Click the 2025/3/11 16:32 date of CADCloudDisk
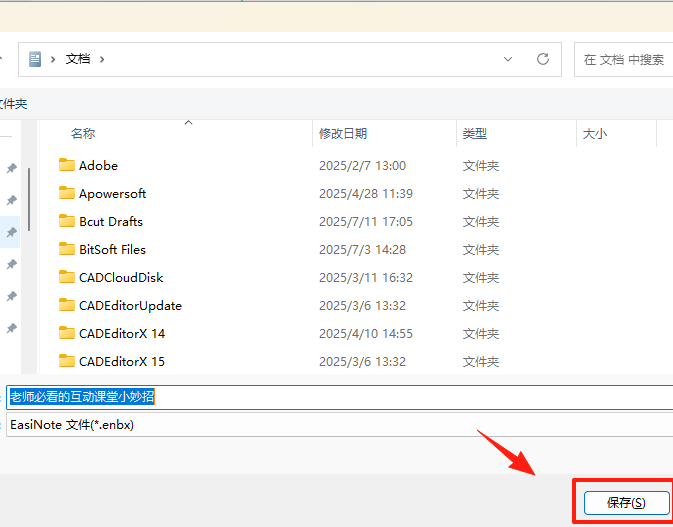The image size is (673, 527). coord(366,278)
